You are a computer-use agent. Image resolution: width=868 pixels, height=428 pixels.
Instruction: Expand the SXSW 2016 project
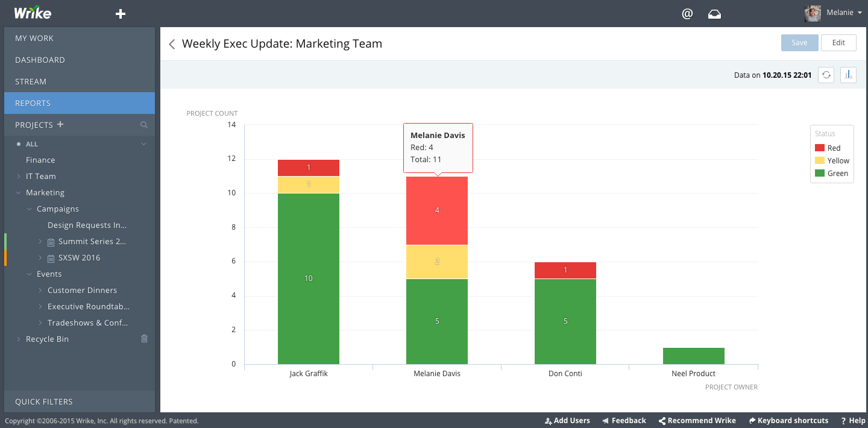point(40,258)
